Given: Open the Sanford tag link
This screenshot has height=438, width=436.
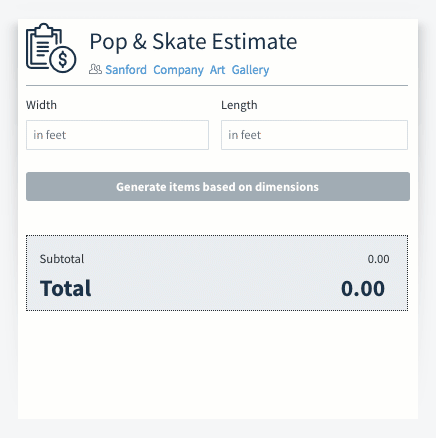Looking at the screenshot, I should point(126,70).
